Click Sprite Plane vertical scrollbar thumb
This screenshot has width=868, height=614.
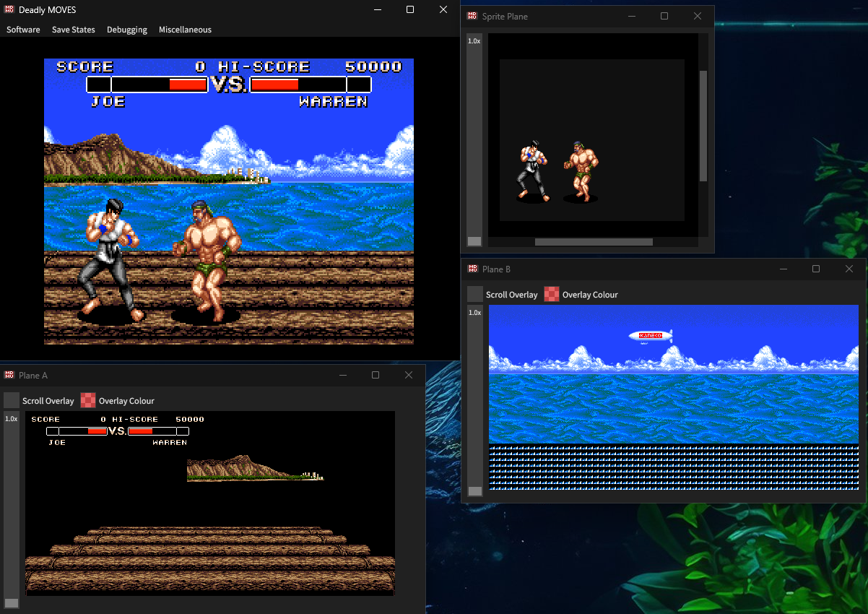(x=703, y=126)
